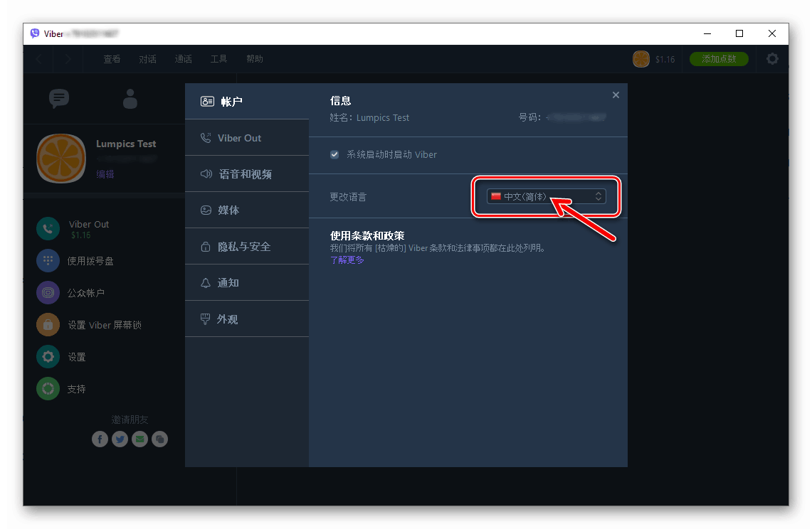Invite friends via the email icon
The height and width of the screenshot is (529, 812).
(x=139, y=439)
